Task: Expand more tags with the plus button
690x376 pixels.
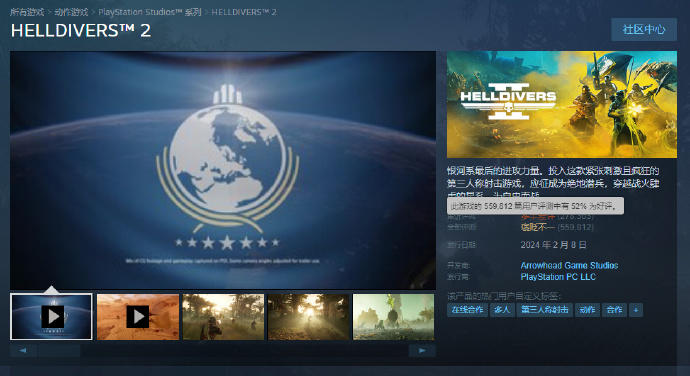Action: click(x=636, y=310)
